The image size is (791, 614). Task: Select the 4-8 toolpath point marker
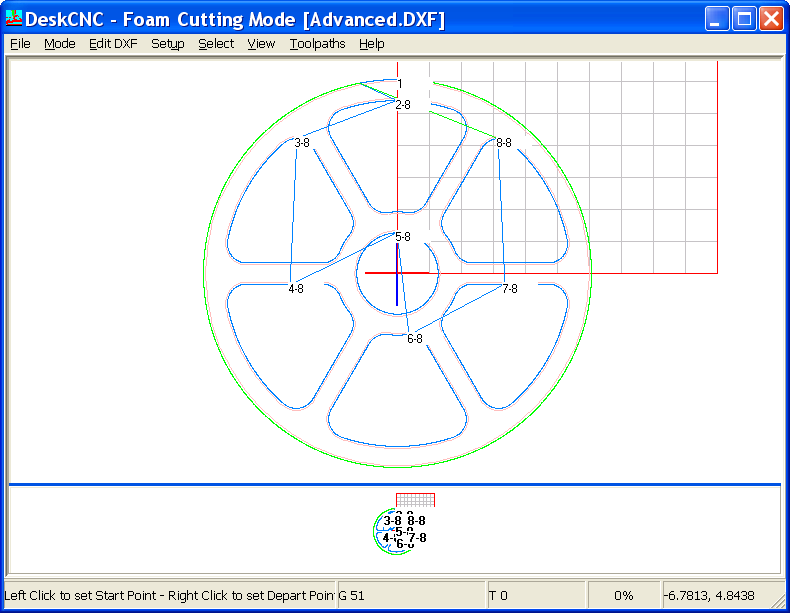point(296,289)
